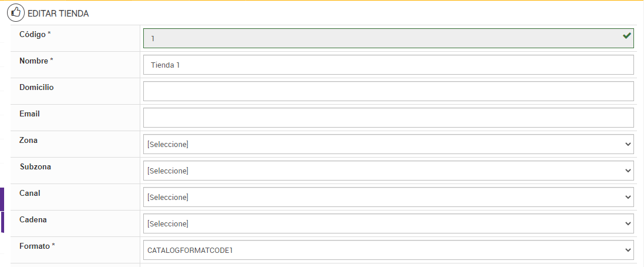644x267 pixels.
Task: Open the Formato dropdown showing CATALOGFORMATCODE1
Action: 388,250
